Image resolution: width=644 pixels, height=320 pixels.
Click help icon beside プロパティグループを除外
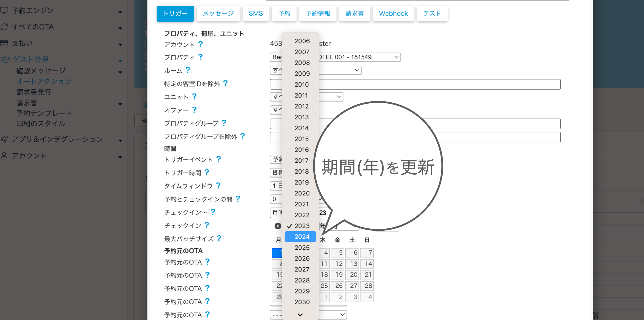(x=243, y=136)
